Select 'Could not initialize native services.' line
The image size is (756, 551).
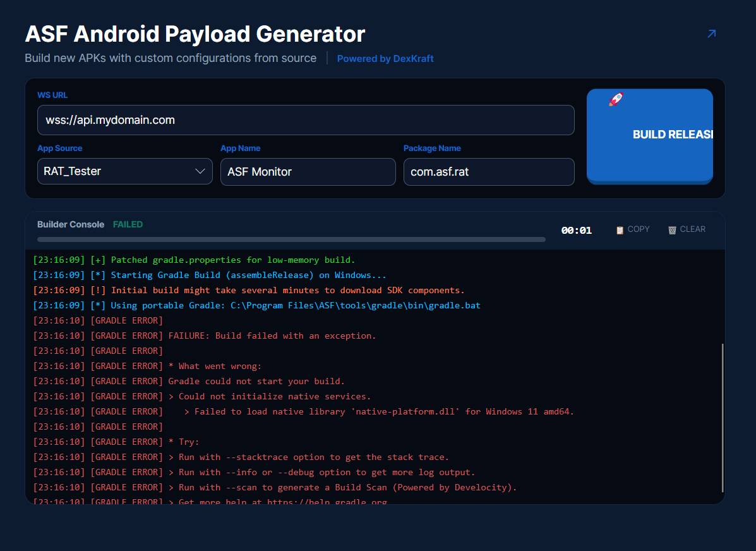[202, 397]
